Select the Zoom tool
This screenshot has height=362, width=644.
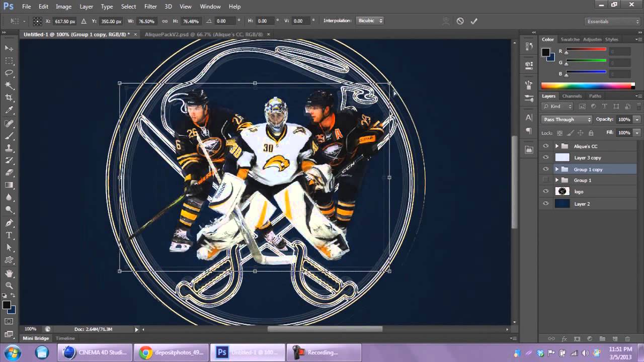click(x=9, y=286)
